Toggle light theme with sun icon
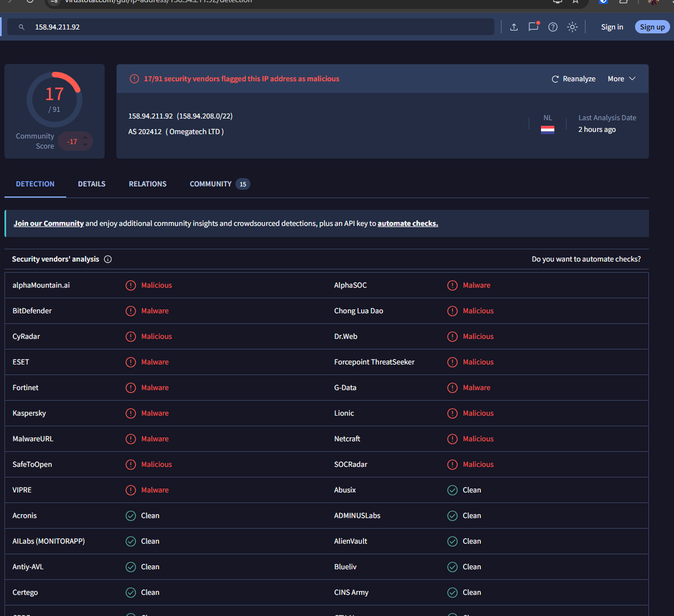 [x=572, y=27]
